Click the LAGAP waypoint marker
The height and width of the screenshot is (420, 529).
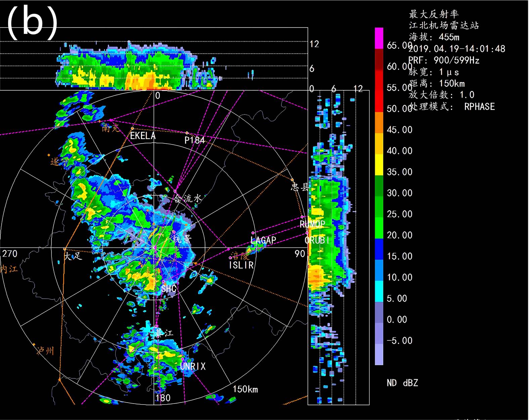(x=253, y=233)
